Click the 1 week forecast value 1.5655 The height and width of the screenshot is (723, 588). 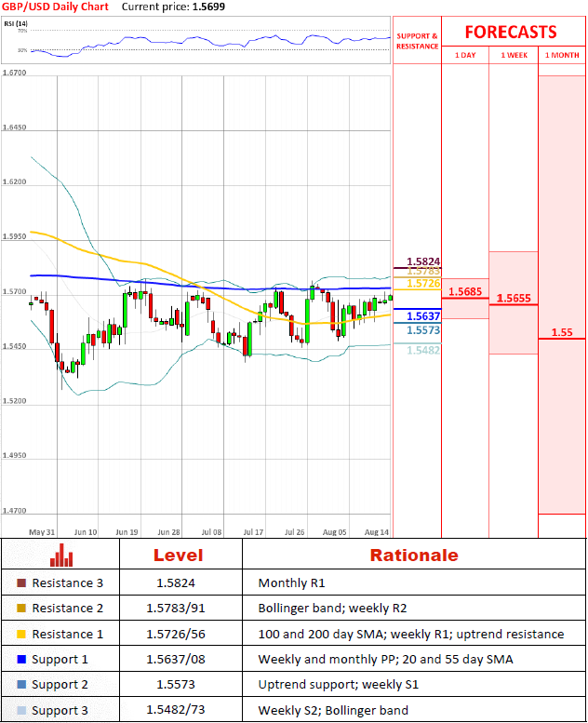(514, 299)
